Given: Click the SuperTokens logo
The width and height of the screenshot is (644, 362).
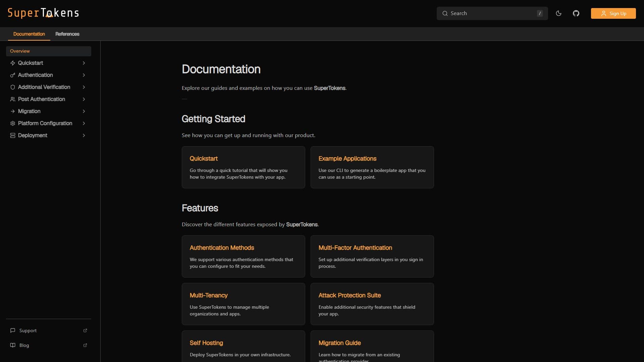Looking at the screenshot, I should pyautogui.click(x=43, y=13).
